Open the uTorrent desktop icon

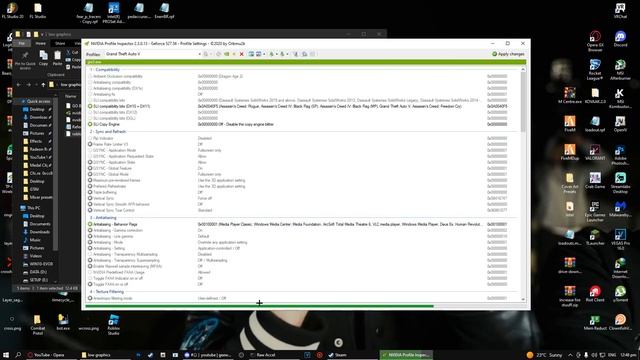[620, 294]
